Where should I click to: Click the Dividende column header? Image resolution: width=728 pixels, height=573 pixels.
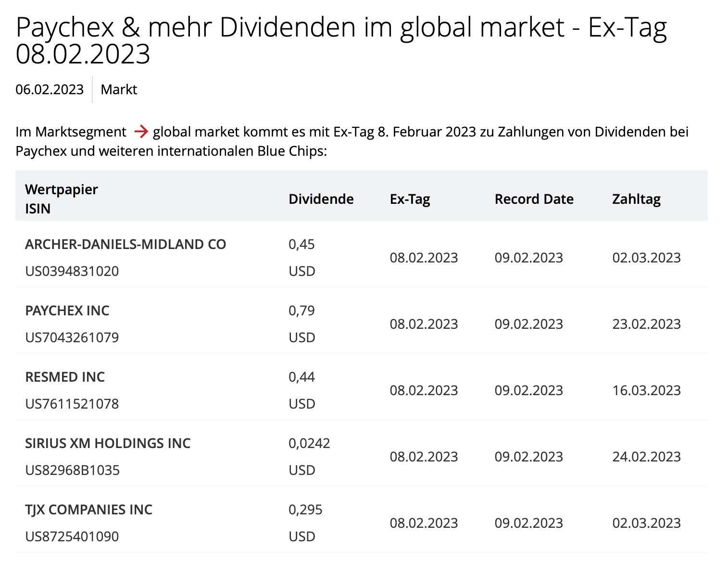321,199
